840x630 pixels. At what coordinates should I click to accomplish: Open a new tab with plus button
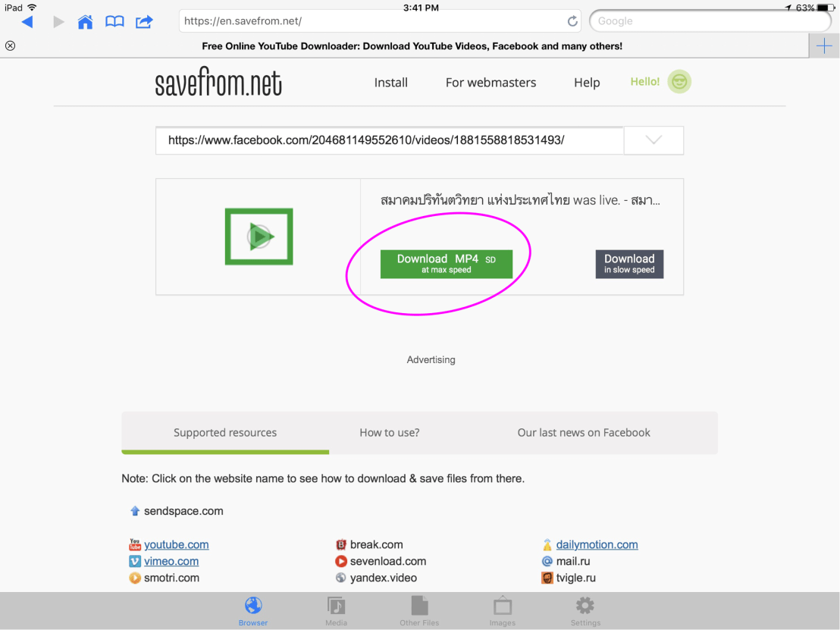click(824, 46)
